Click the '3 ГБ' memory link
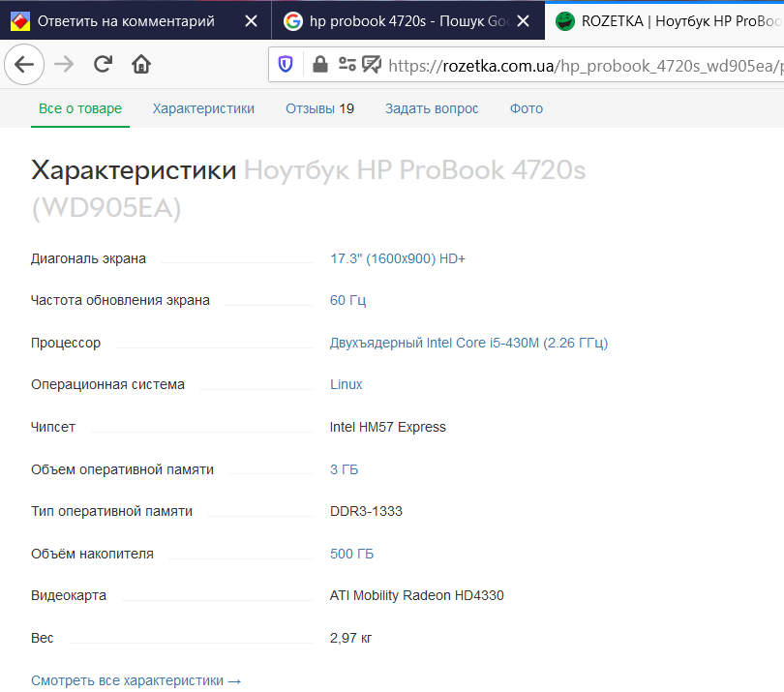Viewport: 784px width, 692px height. point(344,469)
